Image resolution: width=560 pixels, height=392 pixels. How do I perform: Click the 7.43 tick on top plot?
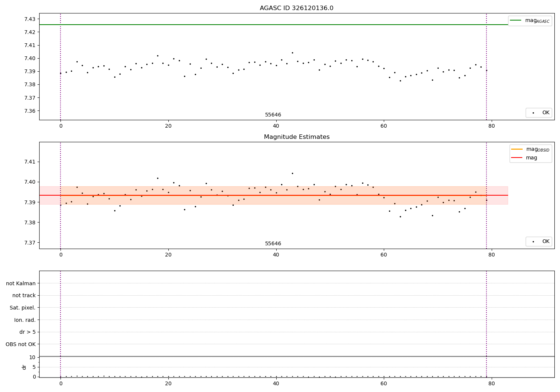[x=30, y=19]
